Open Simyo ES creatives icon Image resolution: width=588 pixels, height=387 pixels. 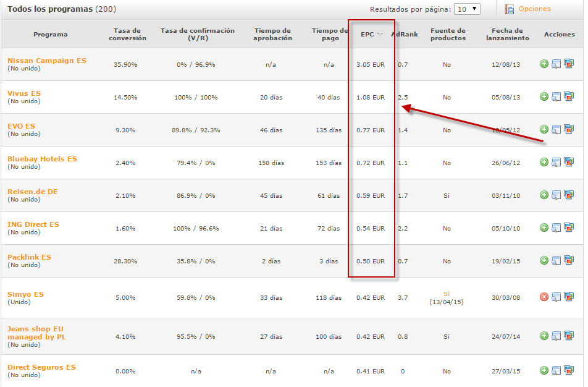569,297
